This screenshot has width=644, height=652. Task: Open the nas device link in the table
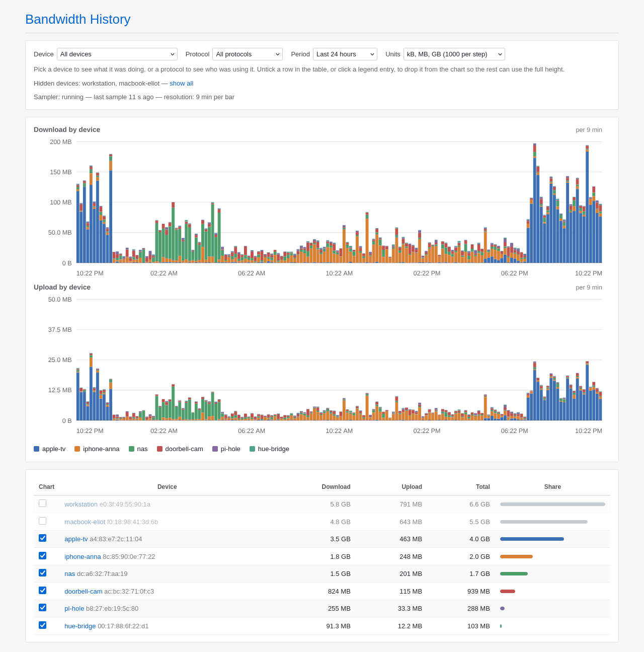click(x=69, y=574)
